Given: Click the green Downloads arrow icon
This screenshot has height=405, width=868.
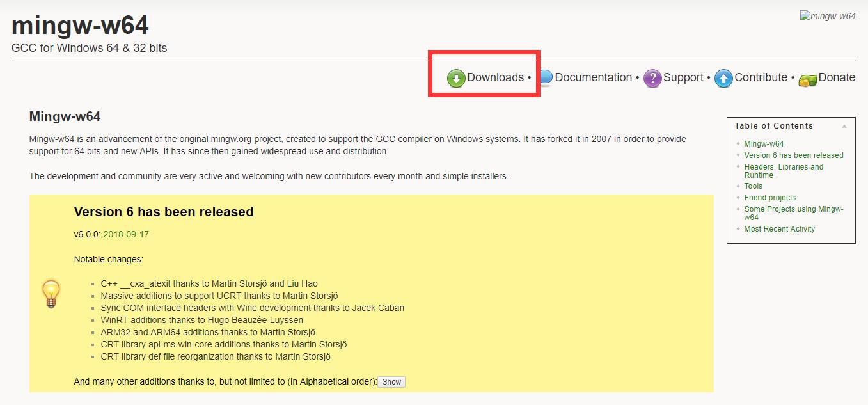Looking at the screenshot, I should pos(456,79).
